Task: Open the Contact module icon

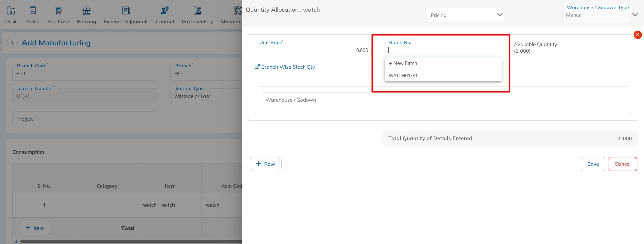Action: click(165, 11)
